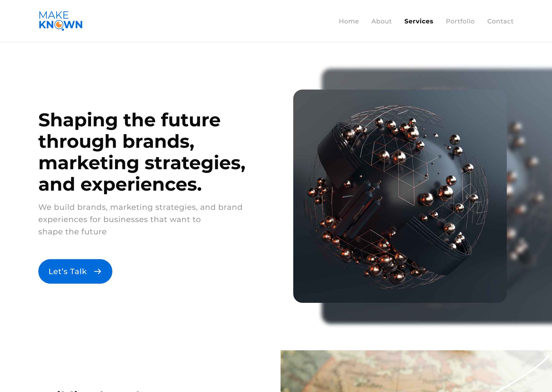Click the About navigation link
The height and width of the screenshot is (392, 552).
(381, 21)
